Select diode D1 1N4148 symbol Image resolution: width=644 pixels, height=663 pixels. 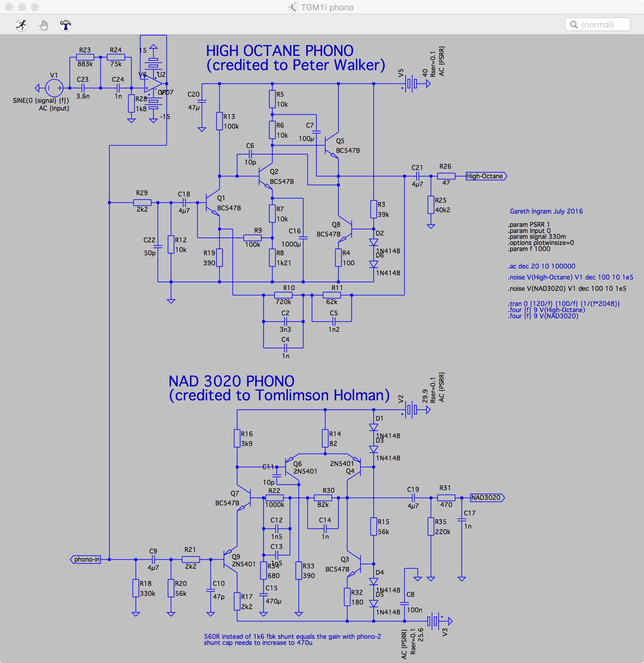(373, 427)
